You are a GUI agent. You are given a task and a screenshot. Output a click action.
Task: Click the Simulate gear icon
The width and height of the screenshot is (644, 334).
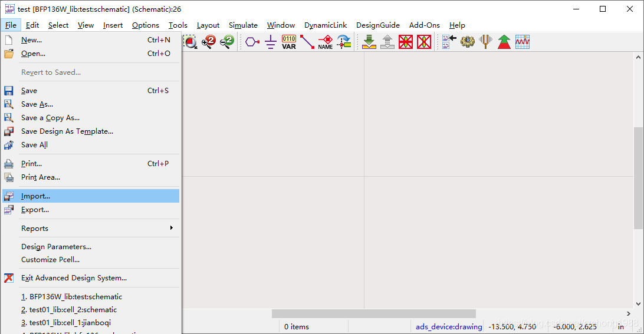468,42
